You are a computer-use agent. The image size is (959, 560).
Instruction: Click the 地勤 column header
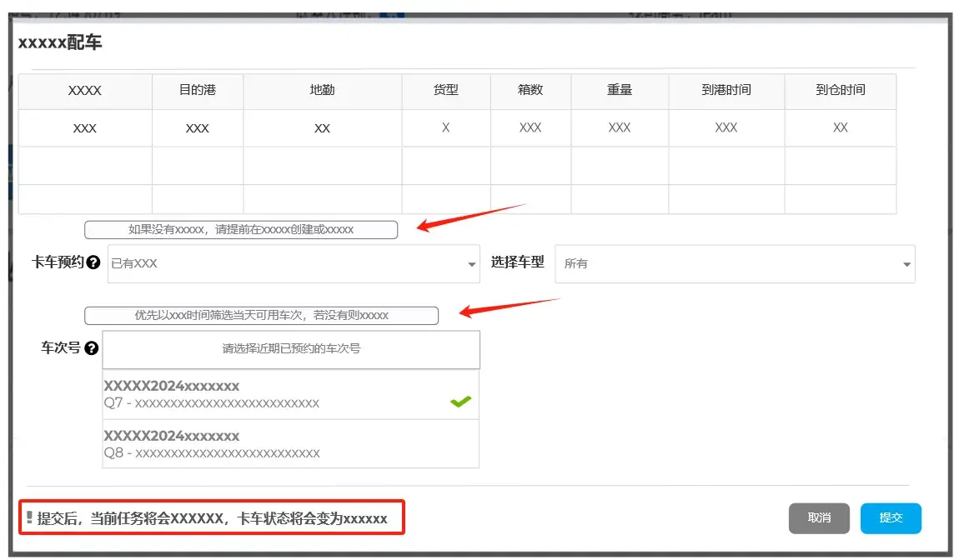[x=322, y=90]
